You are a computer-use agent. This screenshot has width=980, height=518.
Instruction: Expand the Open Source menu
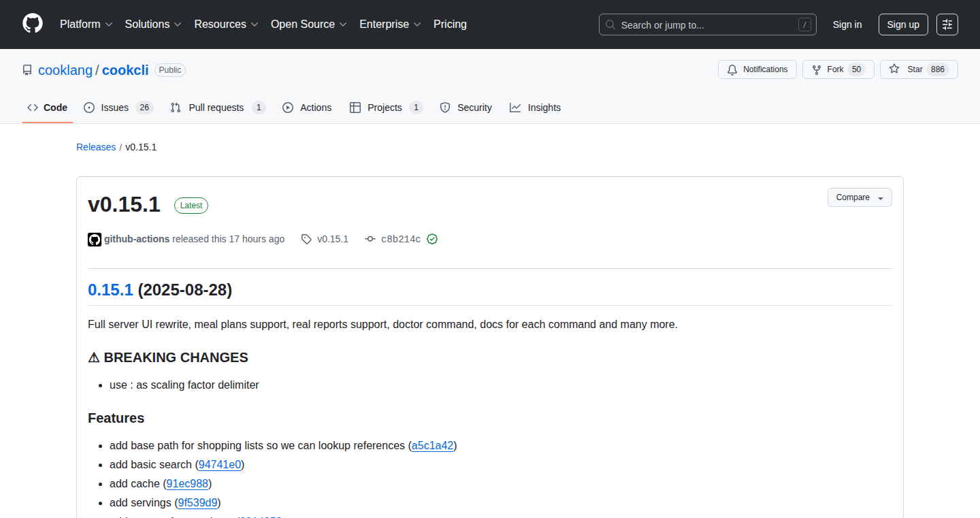[x=309, y=24]
